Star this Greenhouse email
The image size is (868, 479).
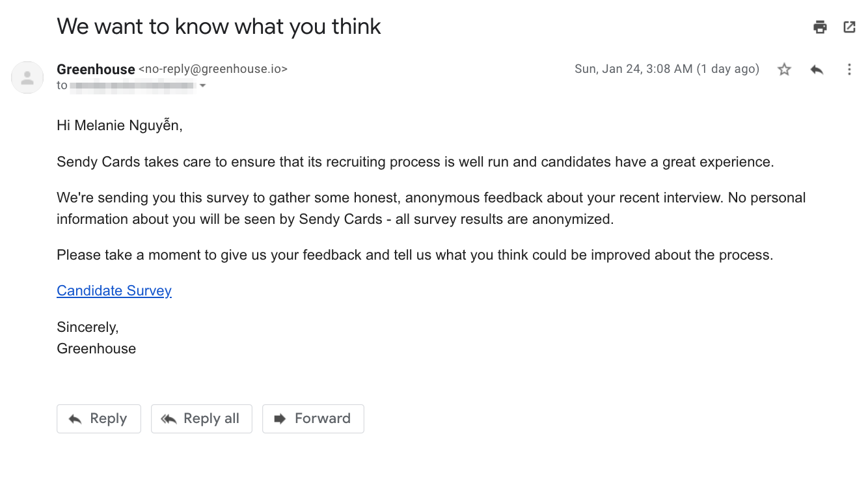784,69
